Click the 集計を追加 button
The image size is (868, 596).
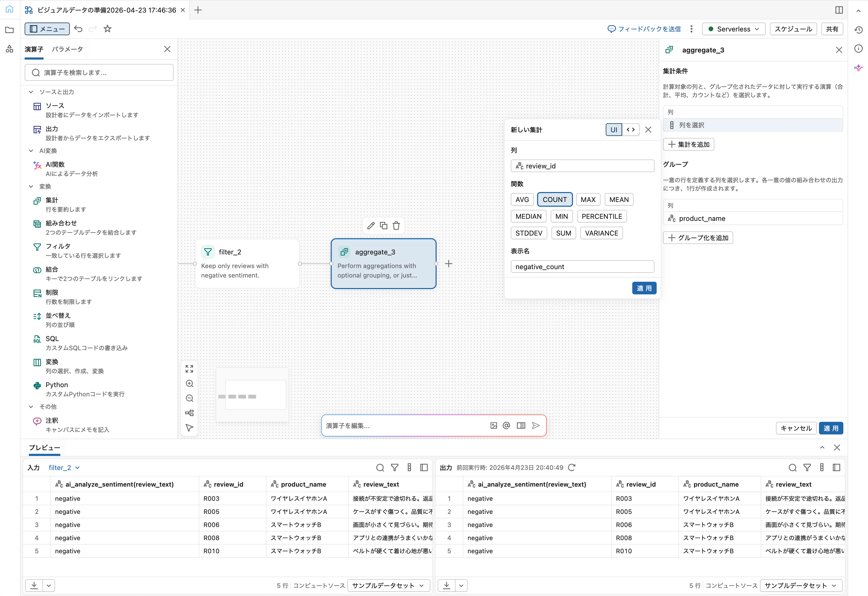(688, 144)
